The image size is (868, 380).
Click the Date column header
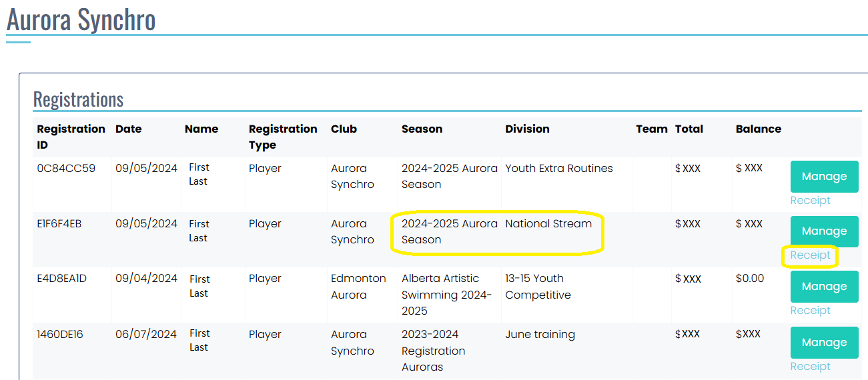[128, 129]
